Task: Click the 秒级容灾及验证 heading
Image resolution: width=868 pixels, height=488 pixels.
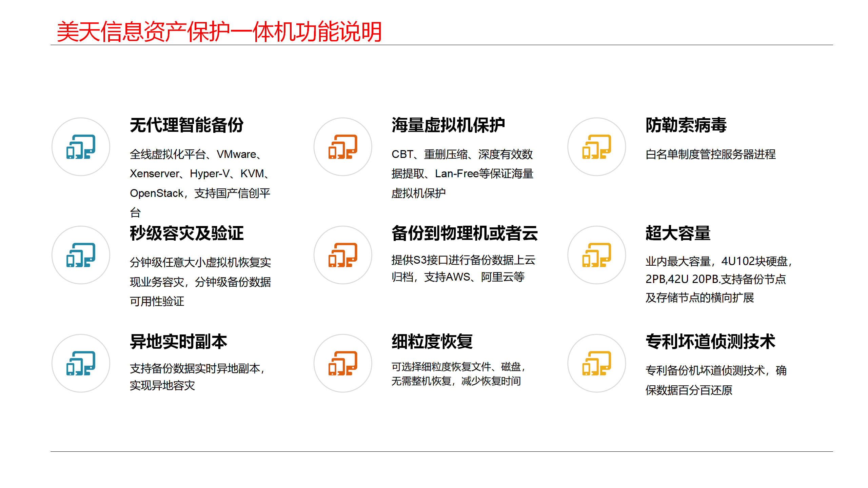Action: point(187,233)
